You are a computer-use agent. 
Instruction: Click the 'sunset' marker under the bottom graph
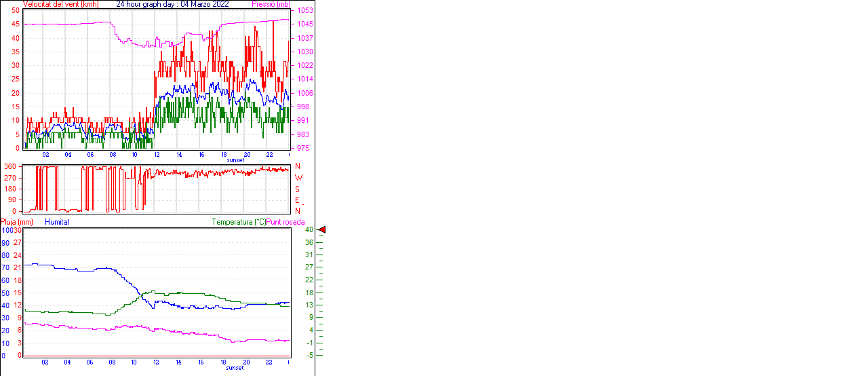(x=235, y=368)
